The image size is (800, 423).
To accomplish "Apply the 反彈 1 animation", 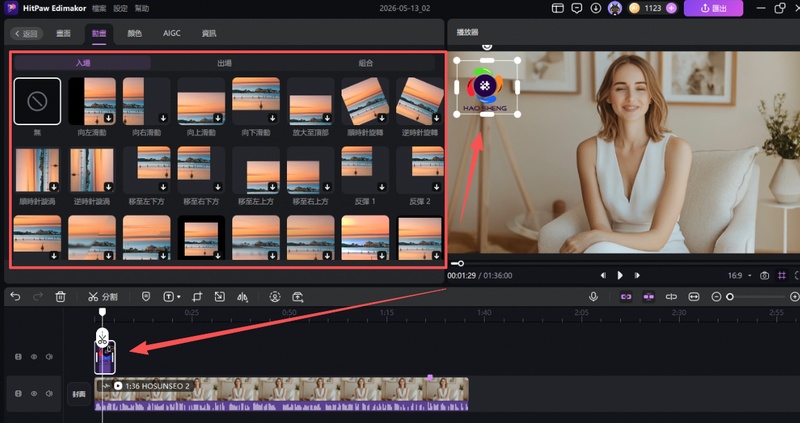I will click(365, 170).
